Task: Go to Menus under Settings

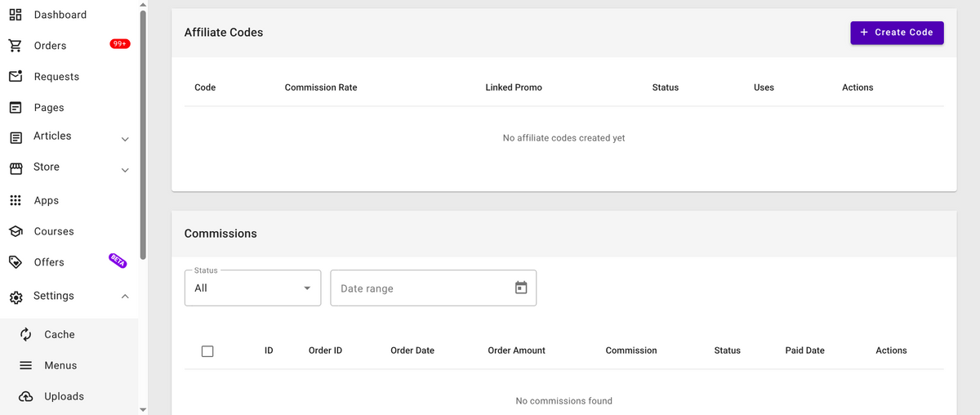Action: pos(60,365)
